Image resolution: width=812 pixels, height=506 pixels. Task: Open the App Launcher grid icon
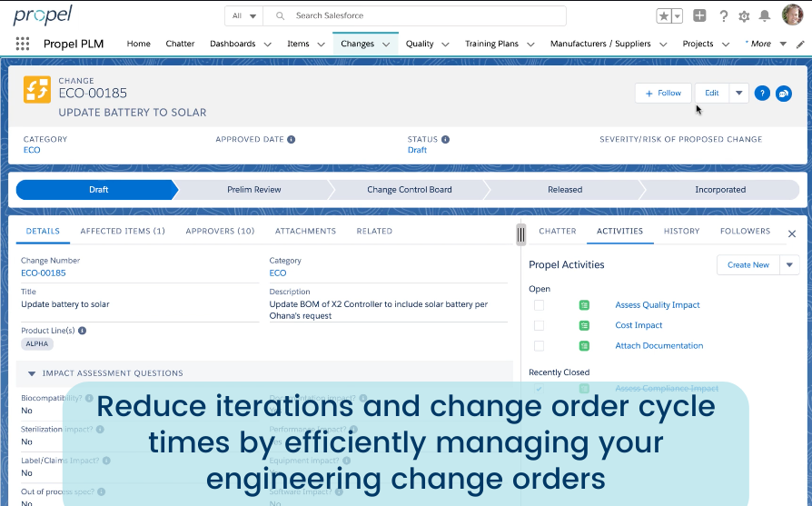[x=23, y=44]
